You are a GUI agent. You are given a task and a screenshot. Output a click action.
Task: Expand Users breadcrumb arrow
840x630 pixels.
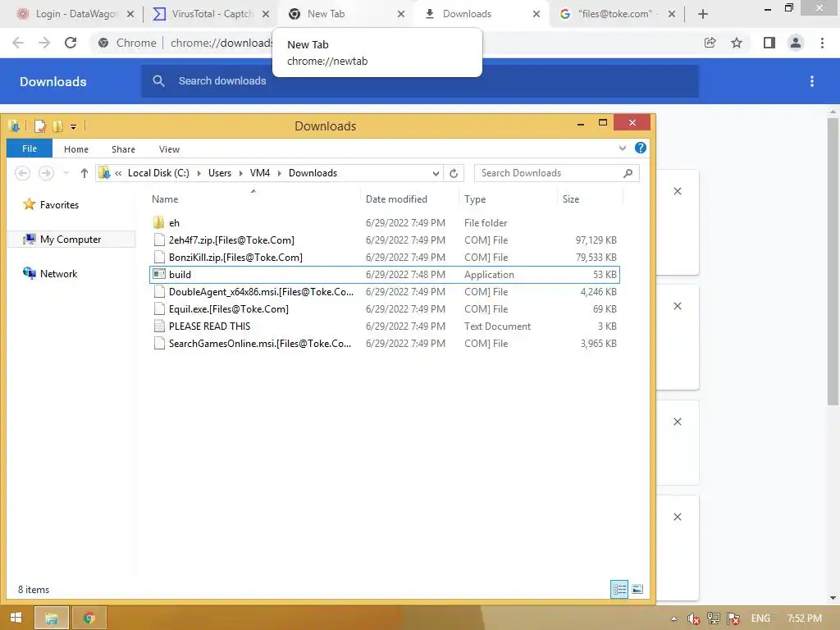click(x=240, y=173)
